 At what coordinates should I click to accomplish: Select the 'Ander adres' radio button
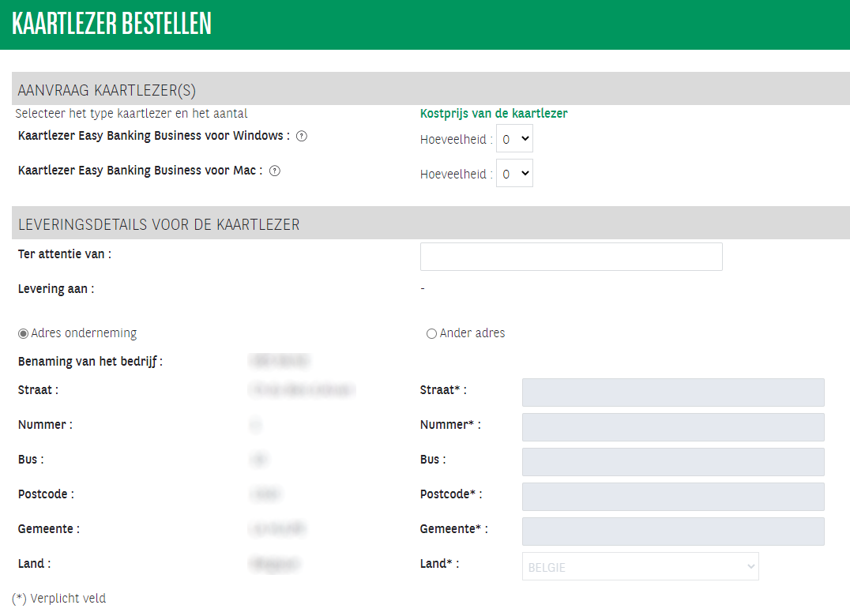431,333
